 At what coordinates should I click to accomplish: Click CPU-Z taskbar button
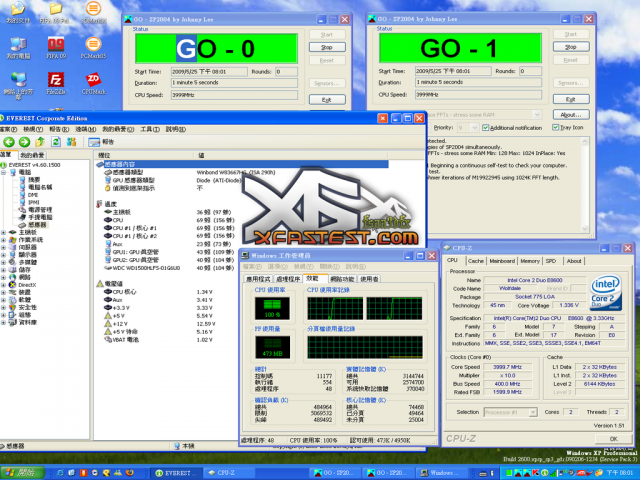coord(227,473)
